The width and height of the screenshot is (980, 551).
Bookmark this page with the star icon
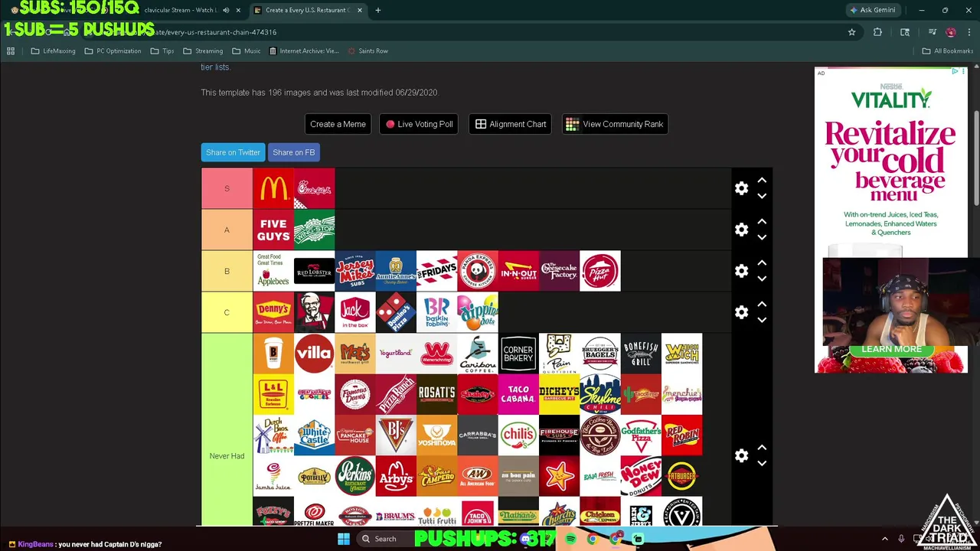pyautogui.click(x=851, y=32)
